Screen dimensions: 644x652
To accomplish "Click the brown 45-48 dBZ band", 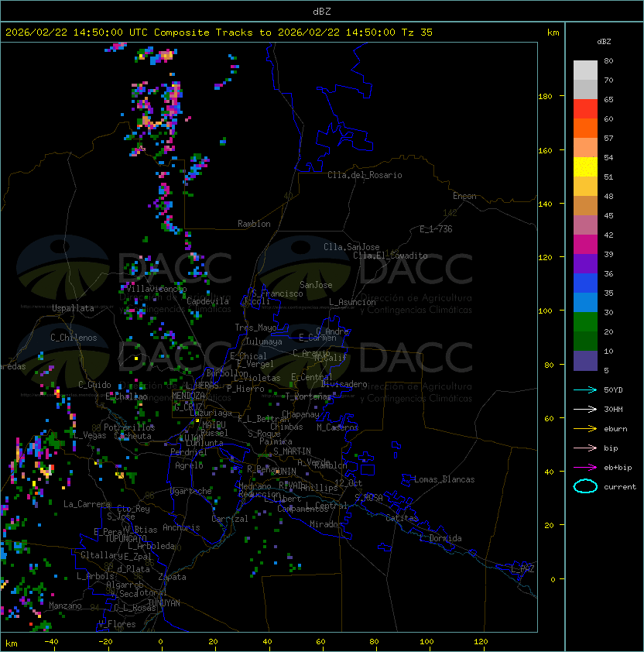I will [585, 206].
